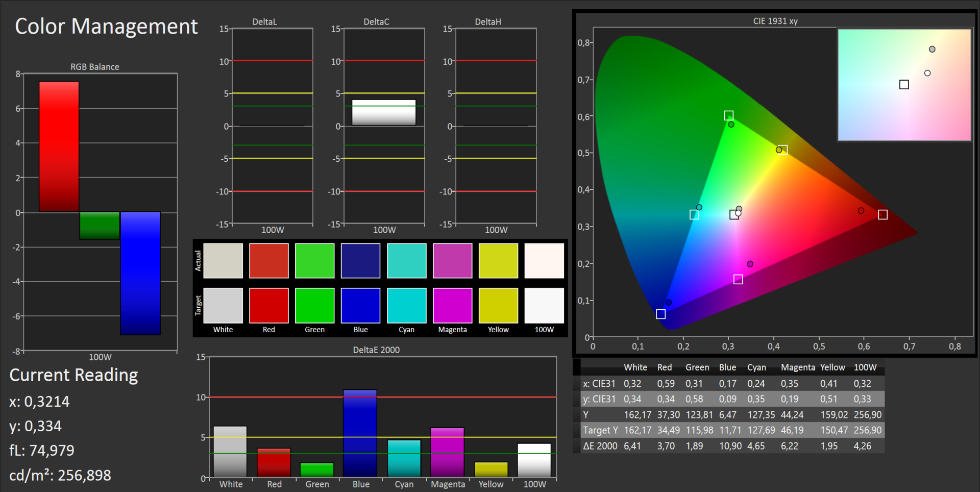Click the DeltaL chart title

[264, 22]
